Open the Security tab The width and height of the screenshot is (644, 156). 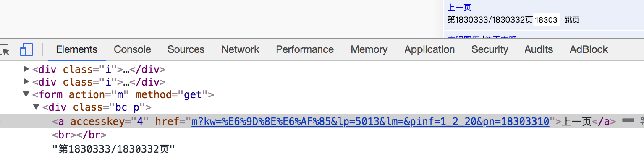(490, 49)
